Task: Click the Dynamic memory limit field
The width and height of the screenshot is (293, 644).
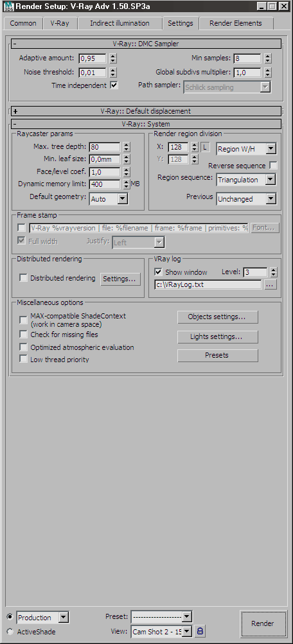Action: pyautogui.click(x=104, y=184)
